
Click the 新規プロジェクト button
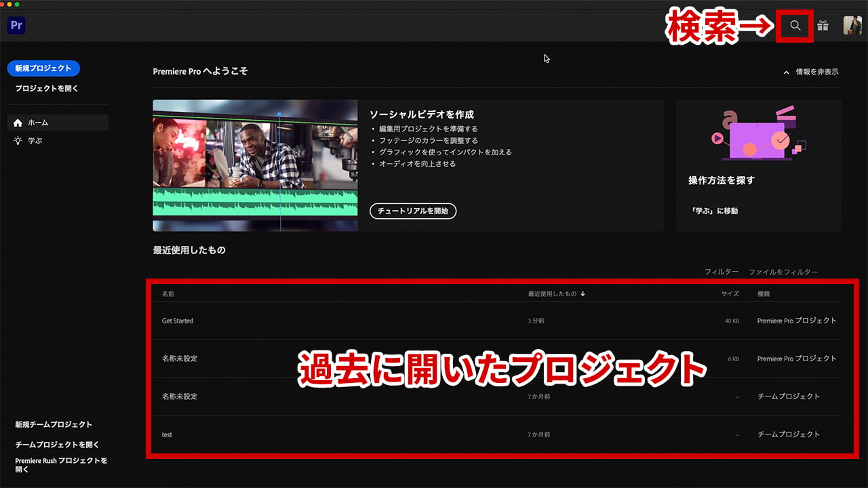tap(43, 68)
